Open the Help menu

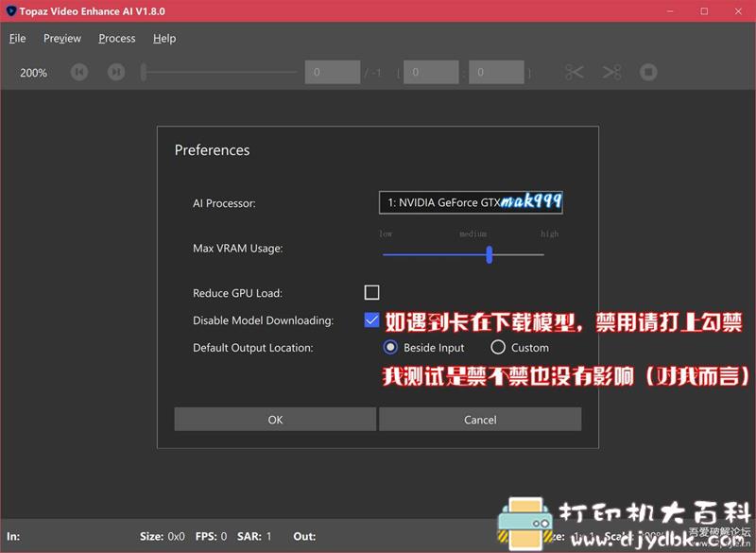(x=164, y=39)
